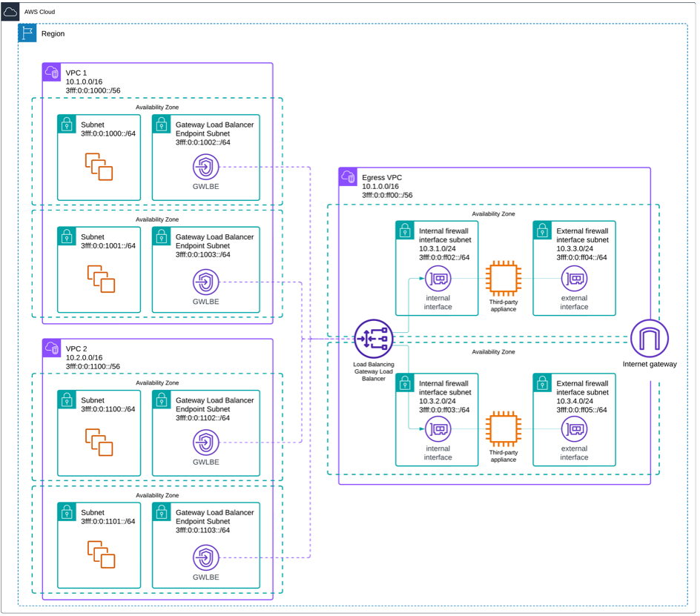Select the Gateway Load Balancer icon
Viewport: 700px width, 616px height.
[373, 338]
